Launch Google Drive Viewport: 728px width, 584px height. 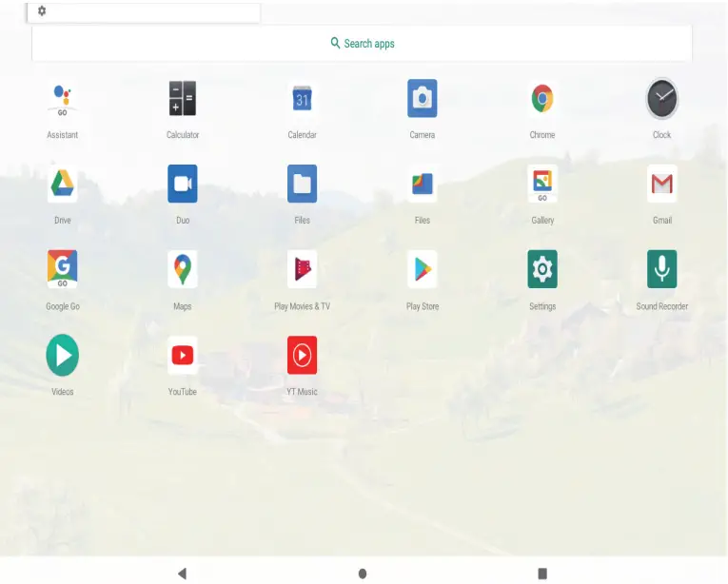click(62, 184)
